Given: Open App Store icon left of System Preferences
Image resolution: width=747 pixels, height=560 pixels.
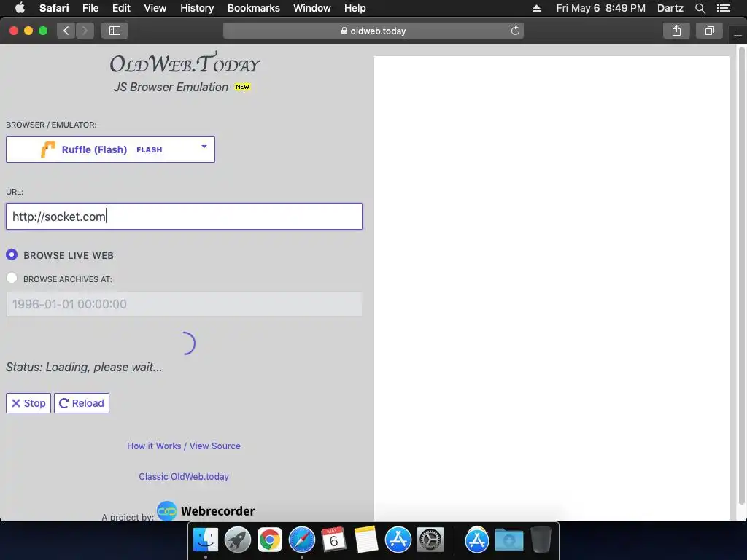Looking at the screenshot, I should coord(398,540).
